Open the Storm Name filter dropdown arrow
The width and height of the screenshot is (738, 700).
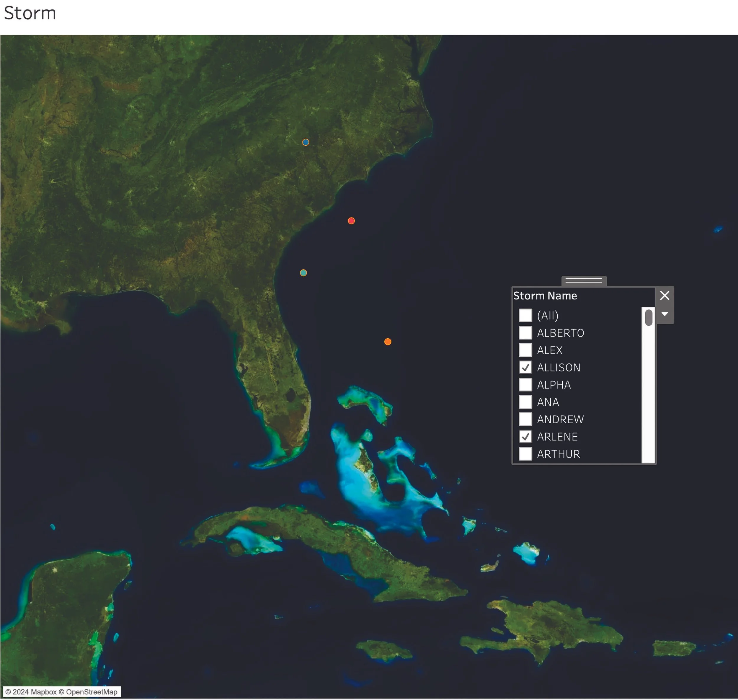pyautogui.click(x=664, y=314)
